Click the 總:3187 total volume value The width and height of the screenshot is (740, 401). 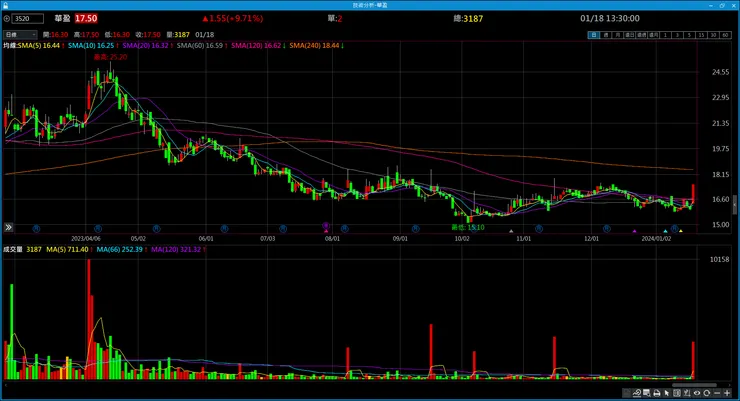468,18
